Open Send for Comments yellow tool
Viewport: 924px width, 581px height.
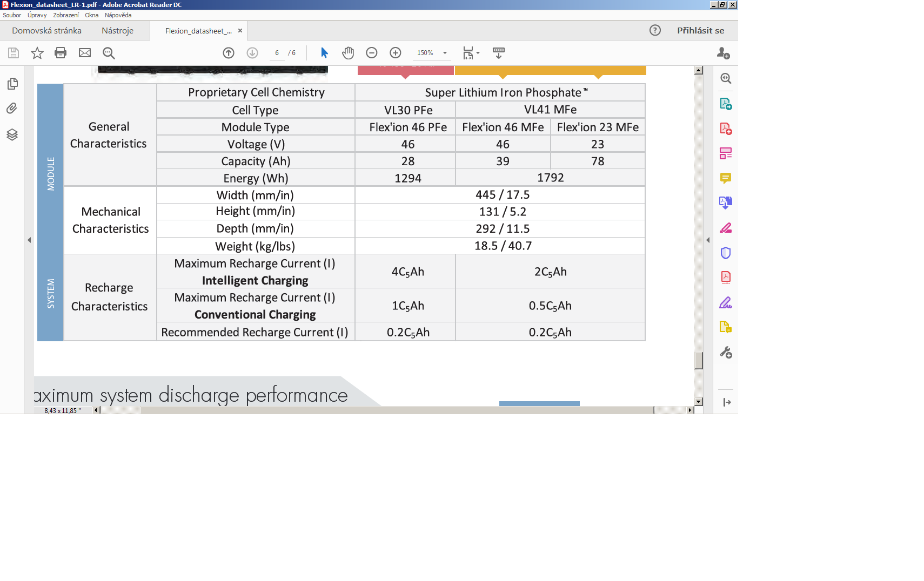click(726, 327)
